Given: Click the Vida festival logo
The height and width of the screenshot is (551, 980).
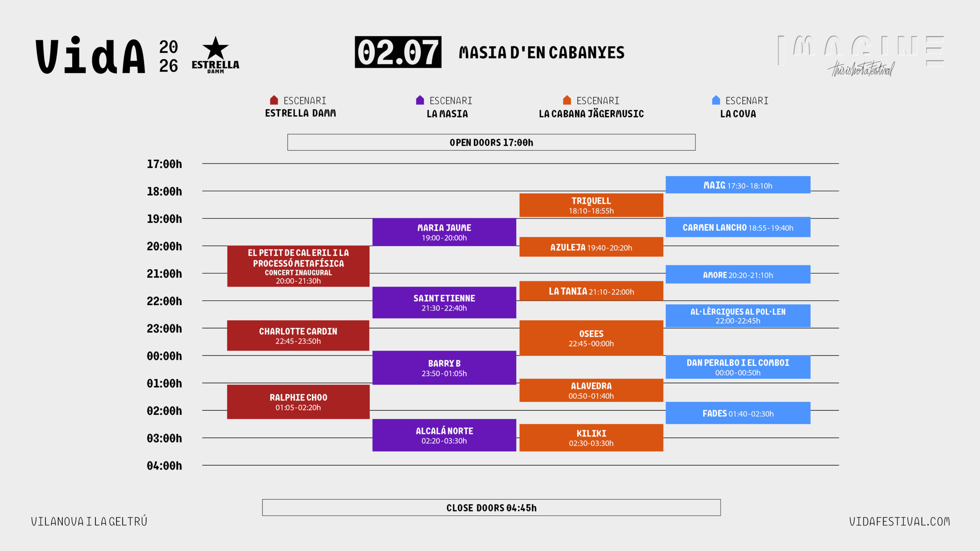Looking at the screenshot, I should pyautogui.click(x=91, y=56).
